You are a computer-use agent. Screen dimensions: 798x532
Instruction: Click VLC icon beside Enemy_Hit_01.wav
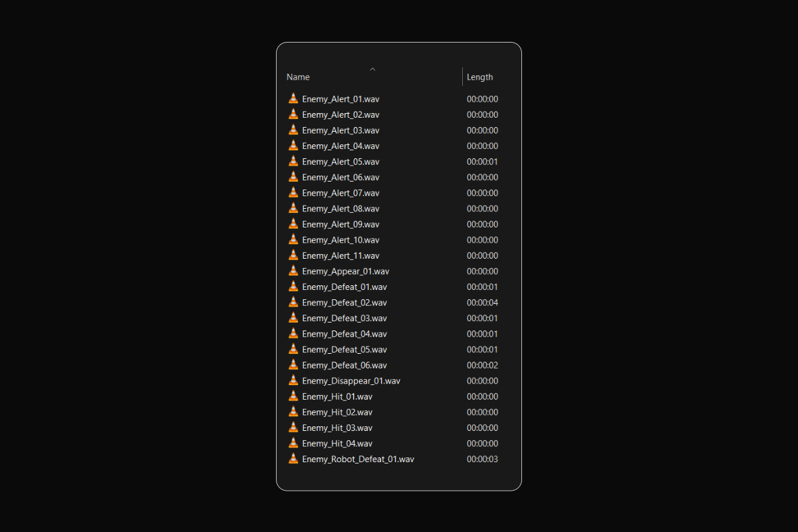pos(293,396)
